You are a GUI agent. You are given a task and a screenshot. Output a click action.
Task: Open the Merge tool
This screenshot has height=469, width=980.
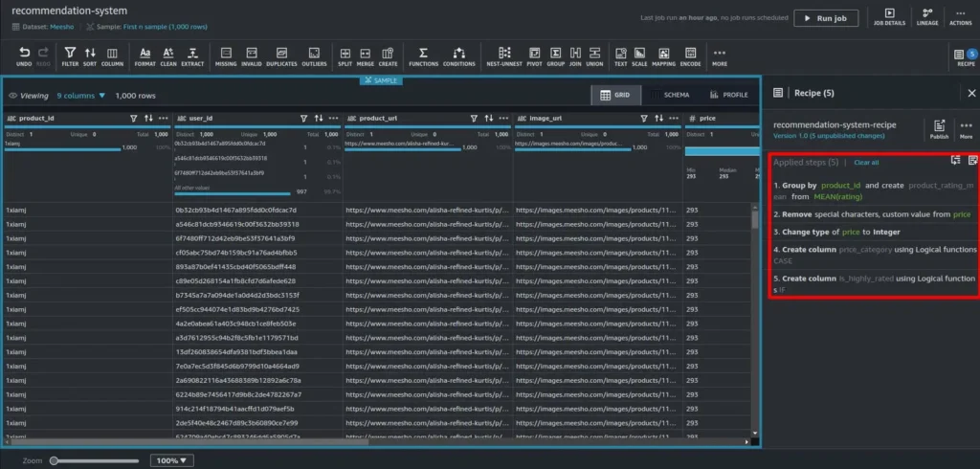click(365, 56)
